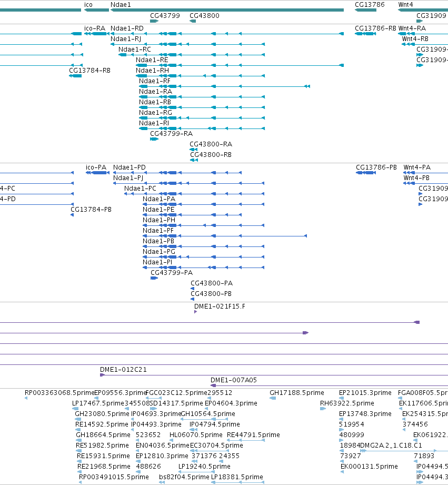Select protein CG13786-PB
The image size is (448, 485).
pyautogui.click(x=376, y=167)
